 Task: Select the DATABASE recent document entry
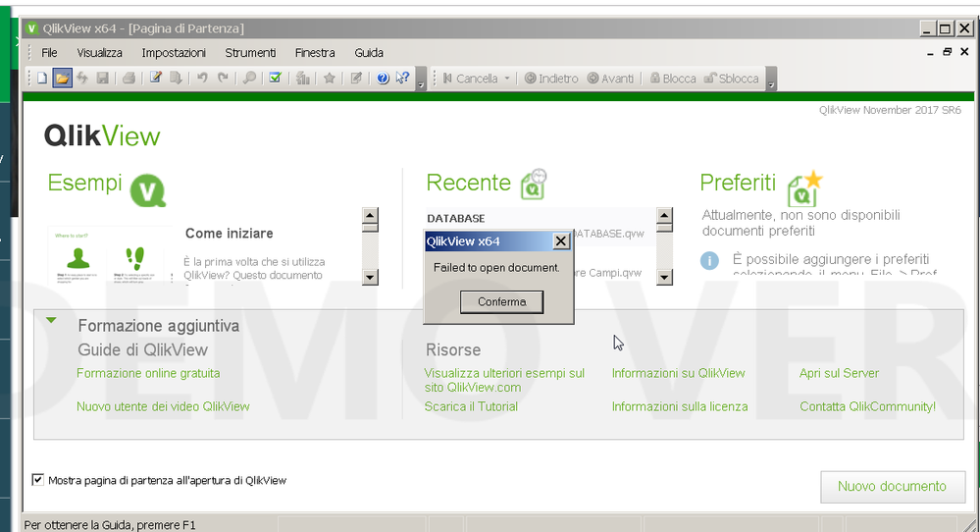tap(455, 218)
